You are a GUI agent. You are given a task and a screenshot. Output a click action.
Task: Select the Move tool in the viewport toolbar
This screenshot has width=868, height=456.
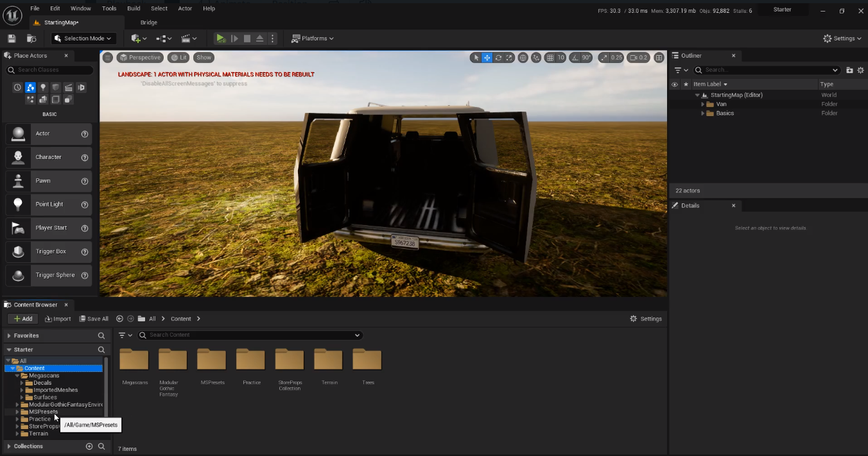tap(487, 57)
